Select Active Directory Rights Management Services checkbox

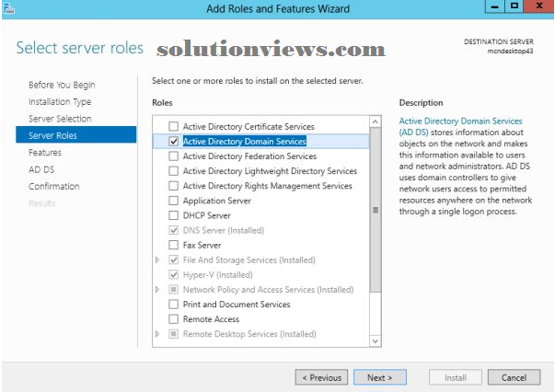tap(173, 186)
